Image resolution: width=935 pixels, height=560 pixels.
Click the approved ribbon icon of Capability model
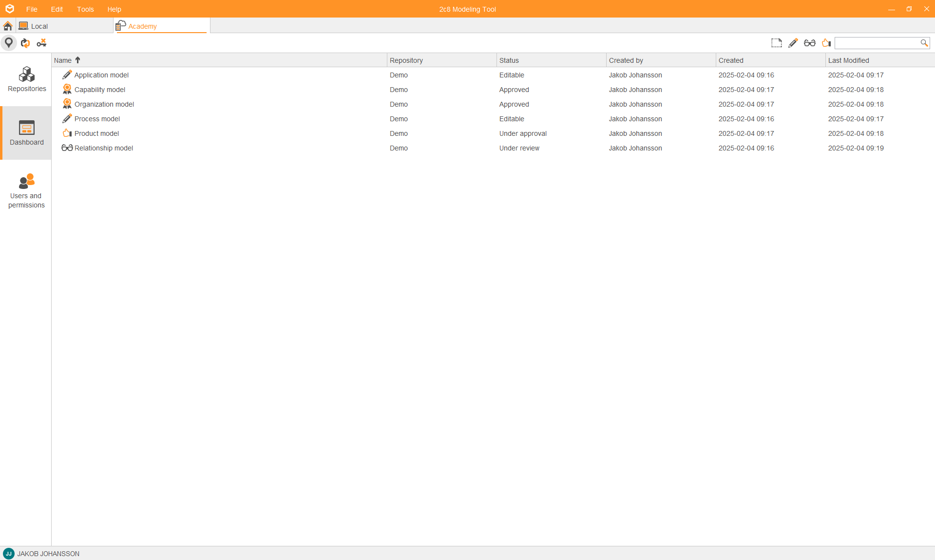click(x=67, y=90)
